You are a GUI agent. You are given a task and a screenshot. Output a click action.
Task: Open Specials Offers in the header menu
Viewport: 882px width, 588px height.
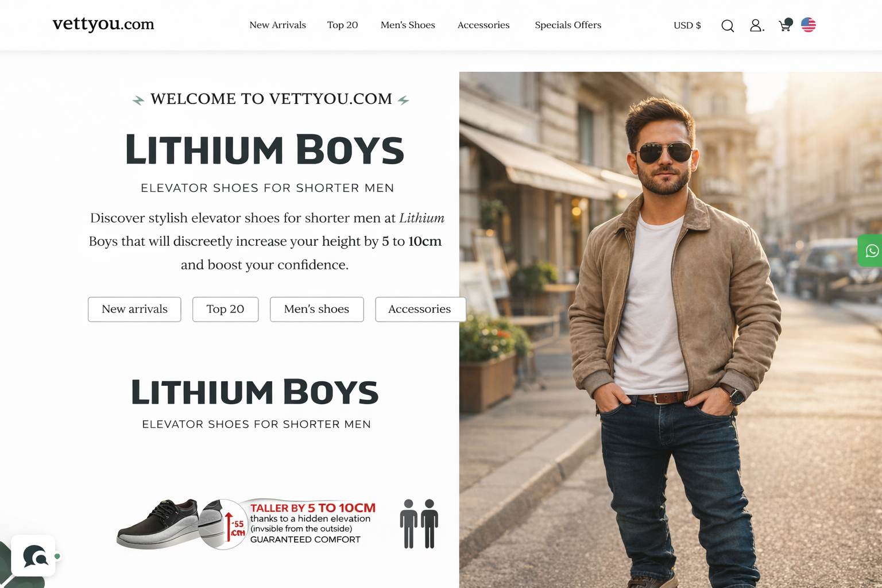coord(568,25)
